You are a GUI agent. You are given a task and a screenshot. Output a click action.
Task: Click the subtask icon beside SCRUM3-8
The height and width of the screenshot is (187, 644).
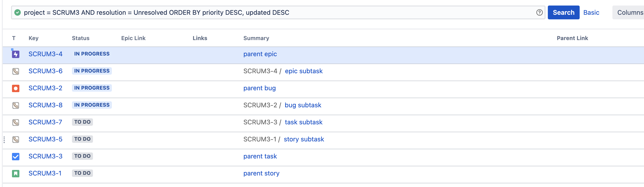[15, 105]
